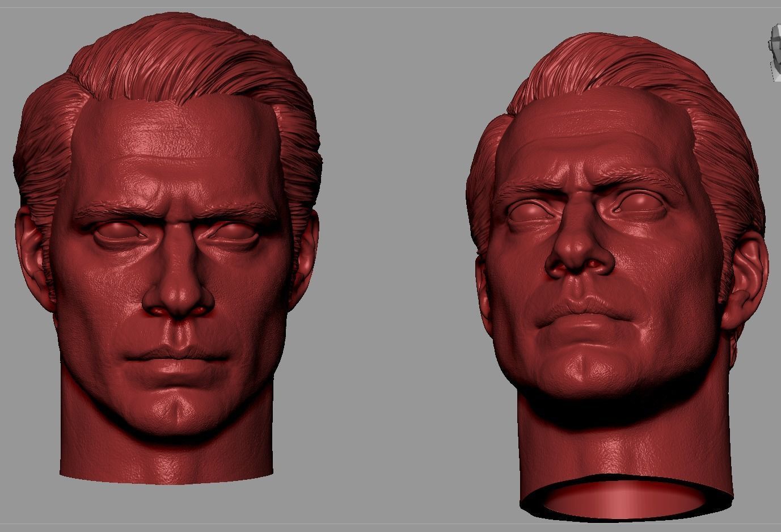Select the front-facing head sculpt

coord(168,250)
